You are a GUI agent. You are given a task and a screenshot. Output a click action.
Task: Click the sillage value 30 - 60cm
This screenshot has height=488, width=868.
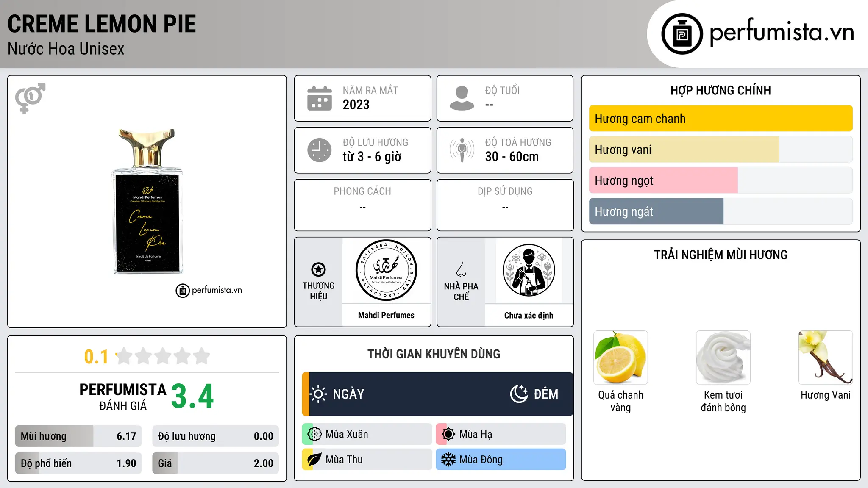[x=512, y=157]
